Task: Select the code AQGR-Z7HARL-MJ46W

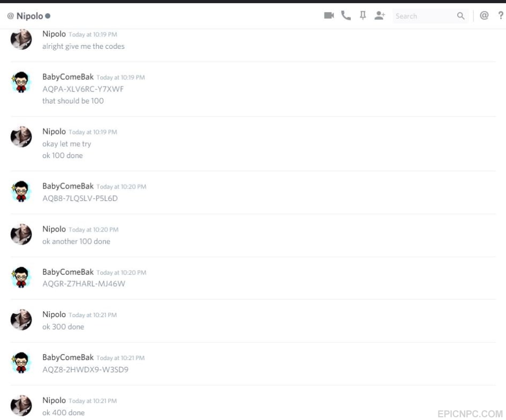Action: 84,284
